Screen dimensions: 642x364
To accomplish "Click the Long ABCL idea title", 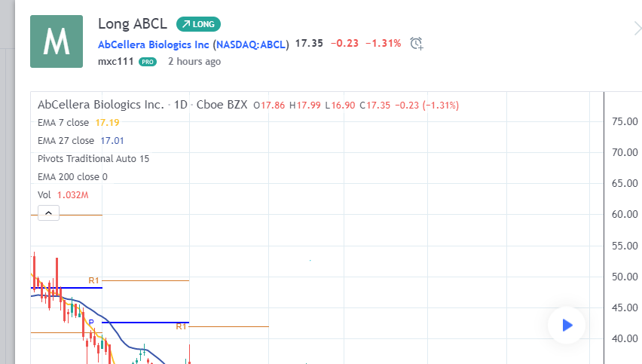I will 133,24.
